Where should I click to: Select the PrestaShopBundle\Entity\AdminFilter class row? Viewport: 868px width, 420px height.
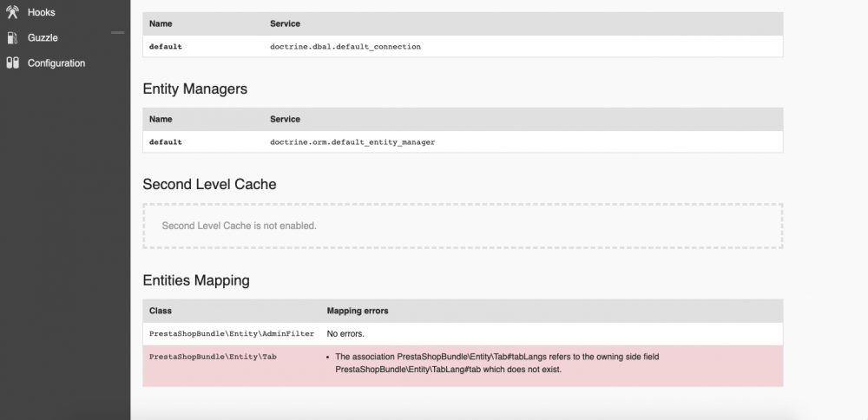tap(232, 333)
